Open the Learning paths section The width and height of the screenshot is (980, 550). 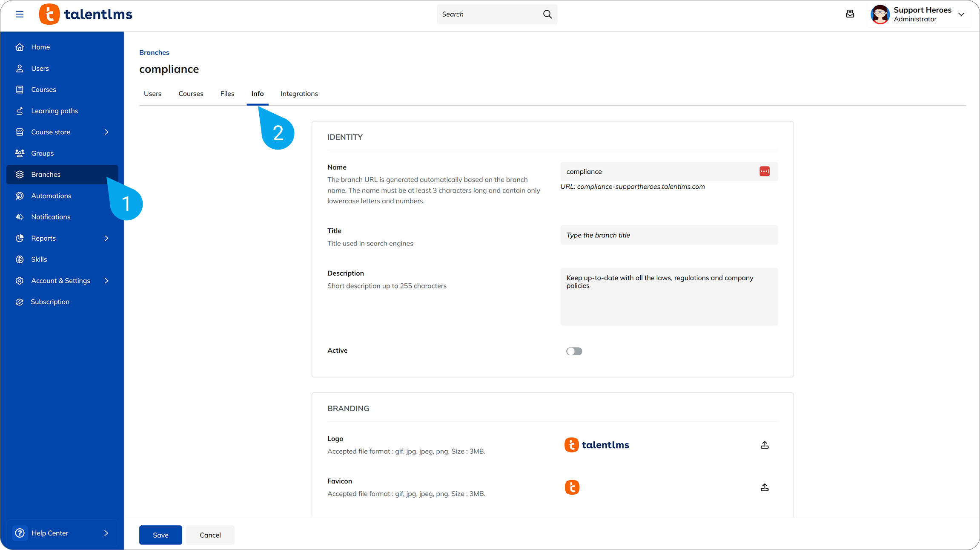(x=54, y=110)
